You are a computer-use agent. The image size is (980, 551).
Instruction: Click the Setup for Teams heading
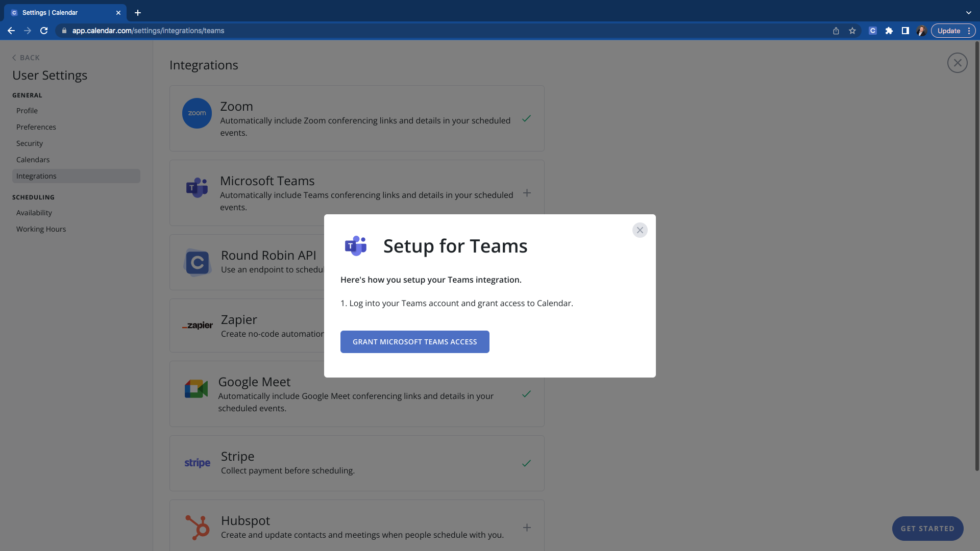pyautogui.click(x=455, y=246)
